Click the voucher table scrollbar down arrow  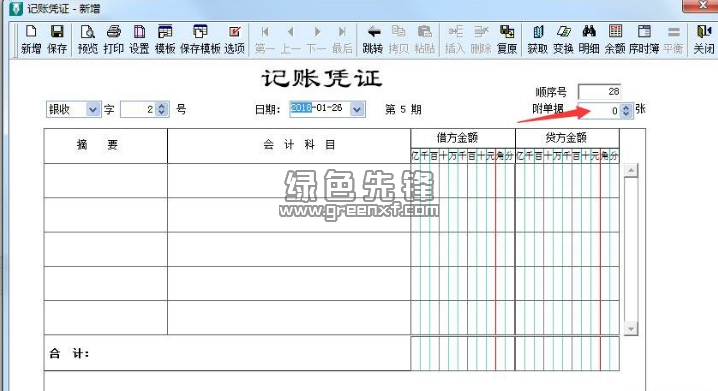[631, 328]
